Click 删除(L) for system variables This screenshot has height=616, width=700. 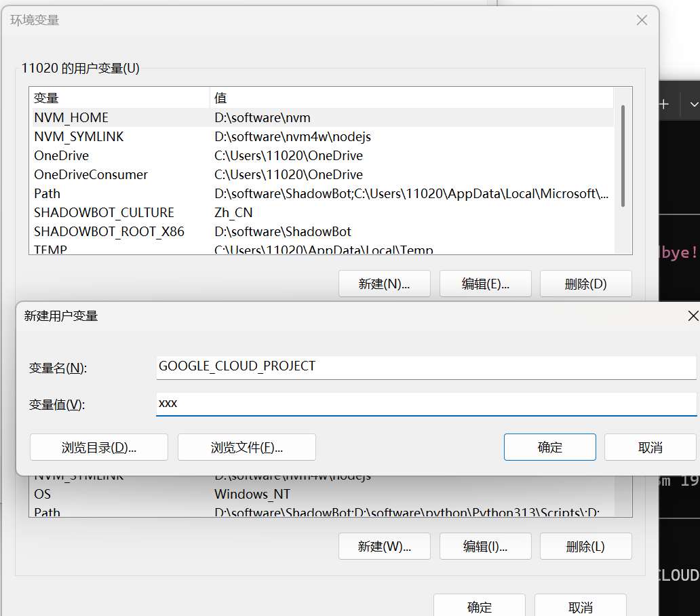coord(586,546)
